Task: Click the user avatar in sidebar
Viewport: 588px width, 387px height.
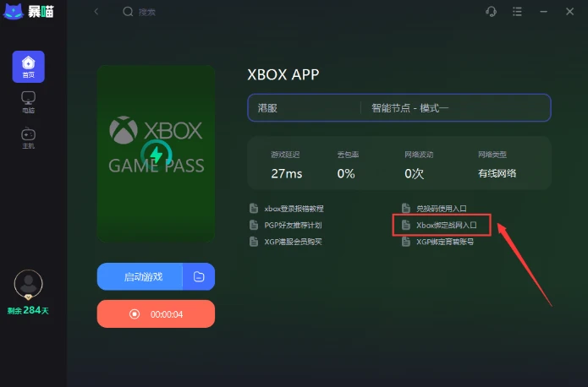Action: [x=29, y=284]
